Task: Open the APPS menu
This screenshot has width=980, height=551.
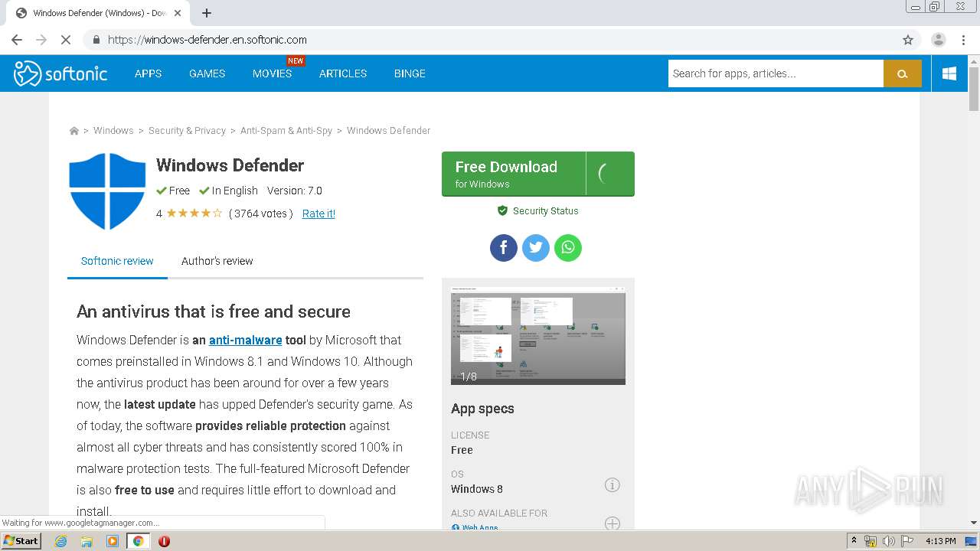Action: tap(148, 73)
